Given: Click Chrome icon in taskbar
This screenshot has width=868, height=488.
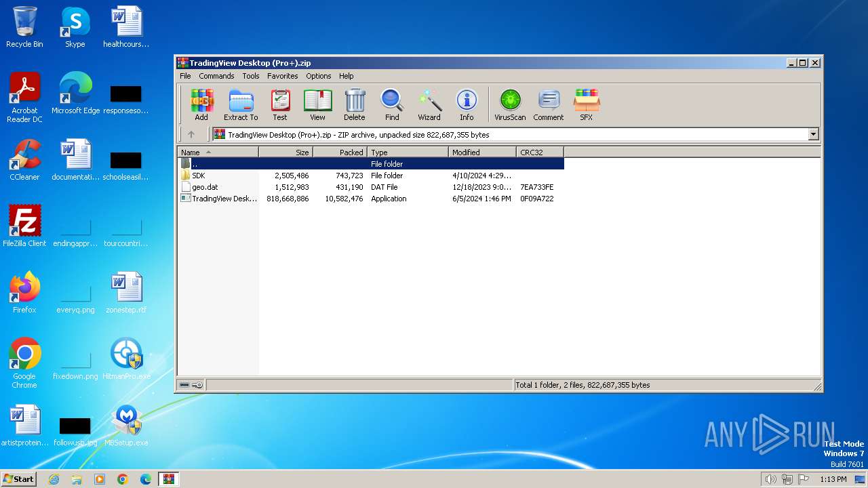Looking at the screenshot, I should (123, 479).
